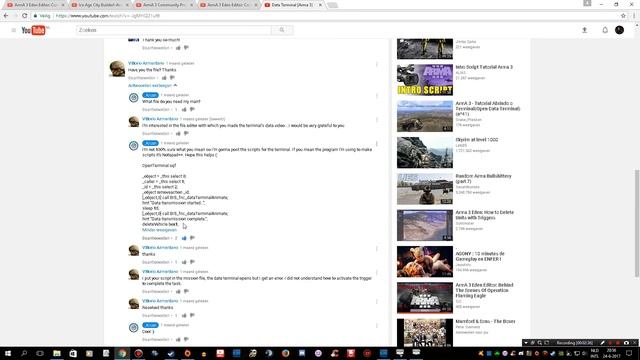
Task: Collapse the script comment with 'Minder weergeven'
Action: click(160, 230)
